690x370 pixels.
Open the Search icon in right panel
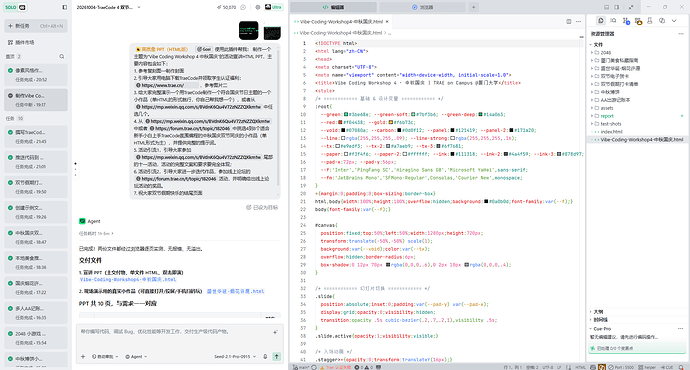click(x=613, y=21)
